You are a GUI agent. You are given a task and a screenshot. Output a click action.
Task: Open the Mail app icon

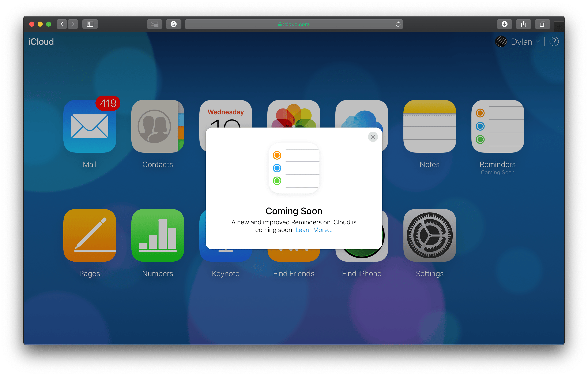coord(90,126)
